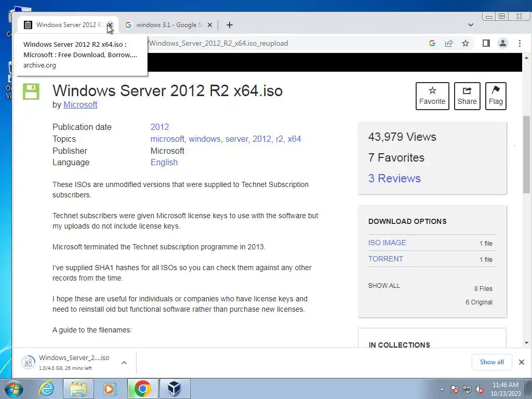Click the volume tray icon
The image size is (532, 399).
(480, 389)
